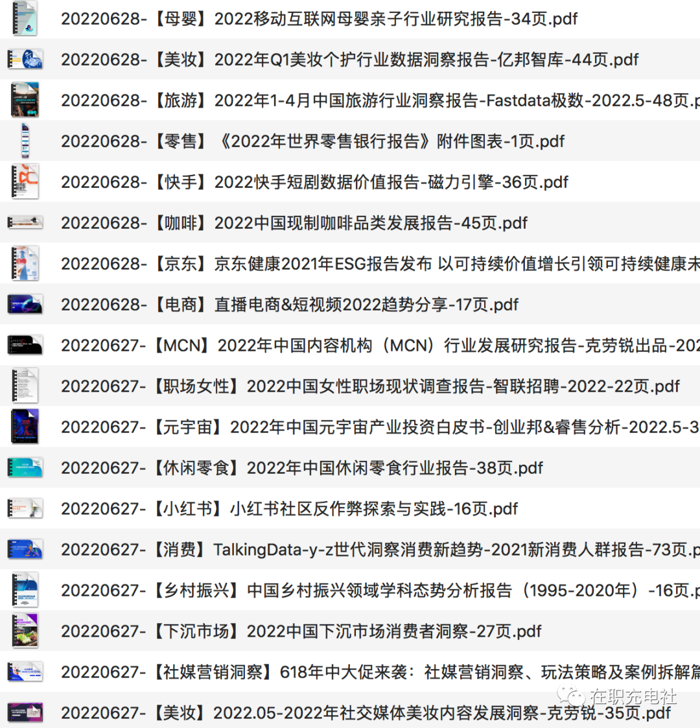This screenshot has width=700, height=728.
Task: Select the 旅游 report file thumbnail
Action: [x=25, y=100]
